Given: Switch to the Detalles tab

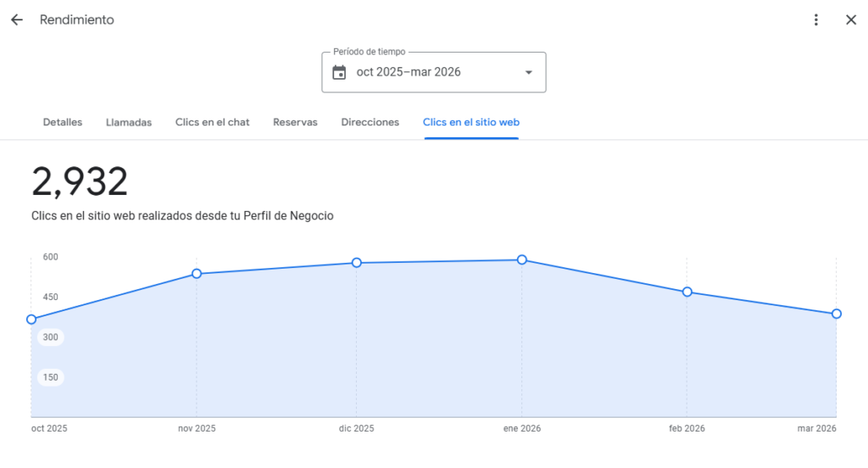Looking at the screenshot, I should click(63, 122).
